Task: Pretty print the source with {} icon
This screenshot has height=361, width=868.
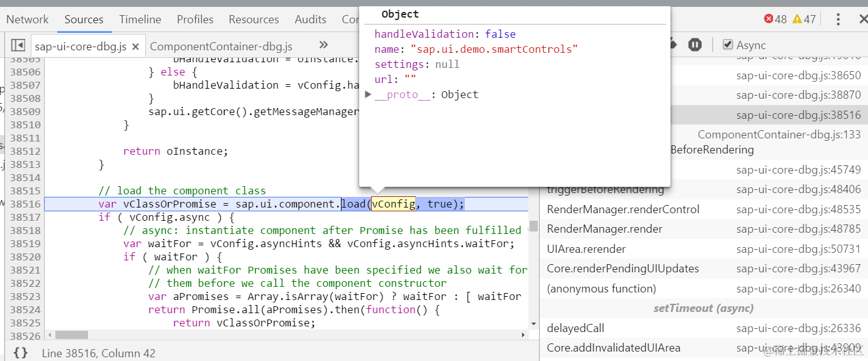Action: pos(21,353)
